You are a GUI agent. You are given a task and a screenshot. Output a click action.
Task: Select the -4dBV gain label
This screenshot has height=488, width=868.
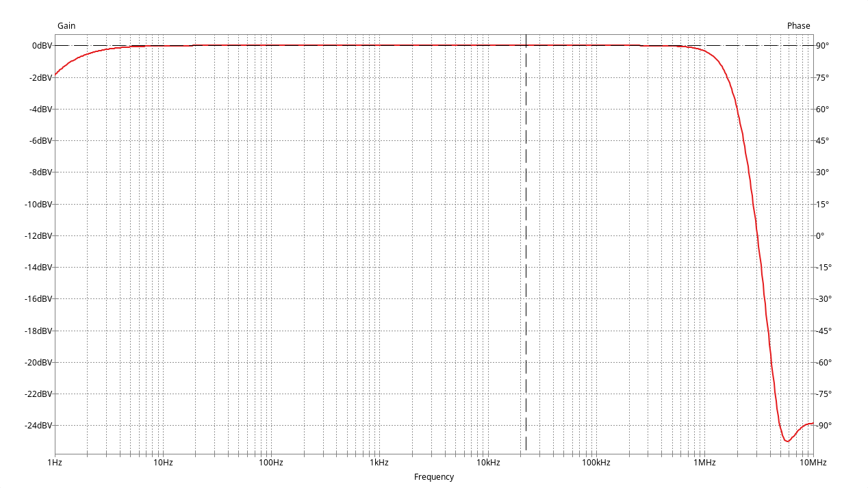[40, 109]
